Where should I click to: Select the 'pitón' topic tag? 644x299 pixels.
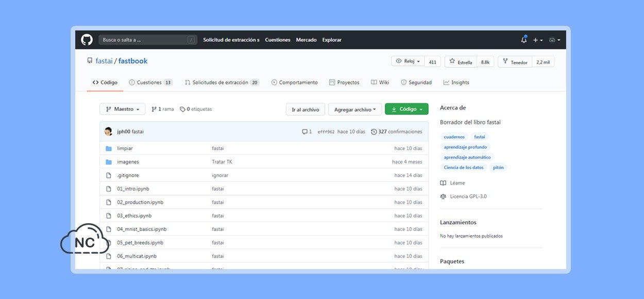pyautogui.click(x=498, y=168)
